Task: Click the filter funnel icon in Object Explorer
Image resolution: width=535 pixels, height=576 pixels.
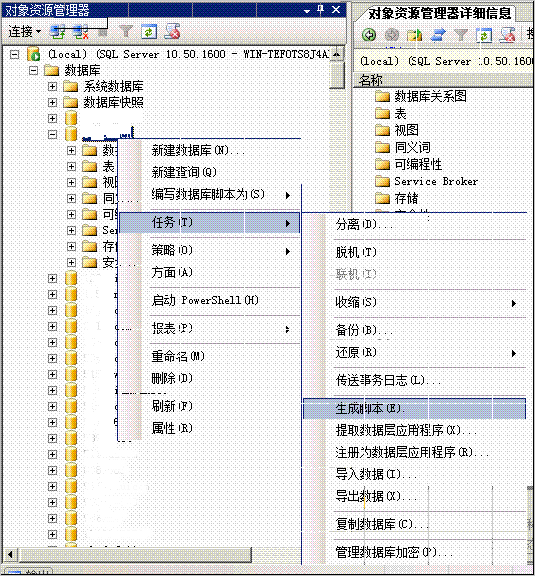Action: (x=126, y=32)
